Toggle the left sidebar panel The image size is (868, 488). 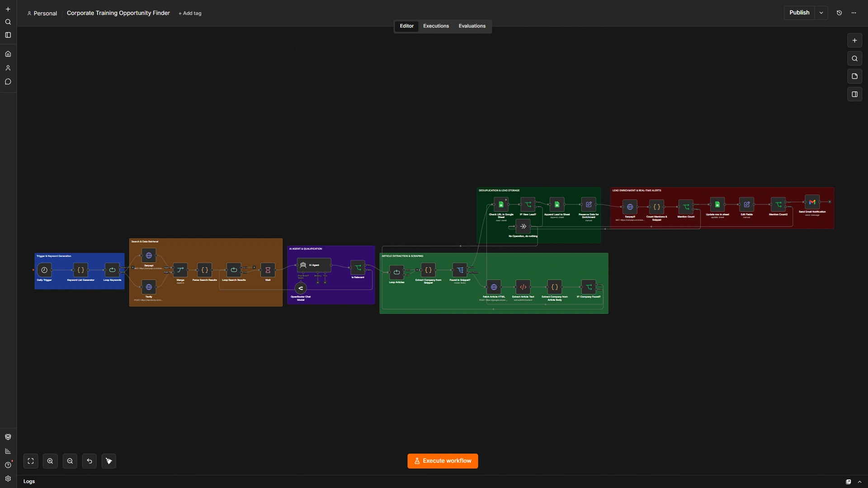tap(8, 35)
